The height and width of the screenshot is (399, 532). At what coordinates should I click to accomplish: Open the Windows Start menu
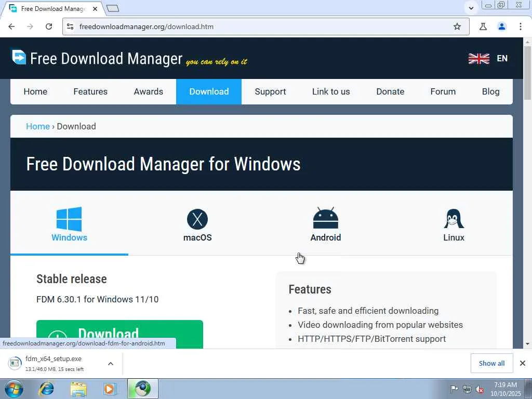click(14, 389)
